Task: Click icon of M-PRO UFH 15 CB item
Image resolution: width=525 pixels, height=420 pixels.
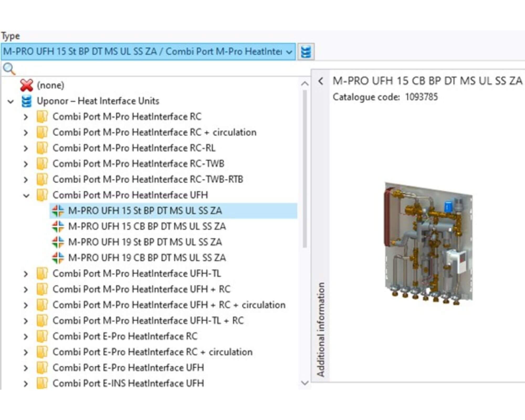Action: pyautogui.click(x=58, y=226)
